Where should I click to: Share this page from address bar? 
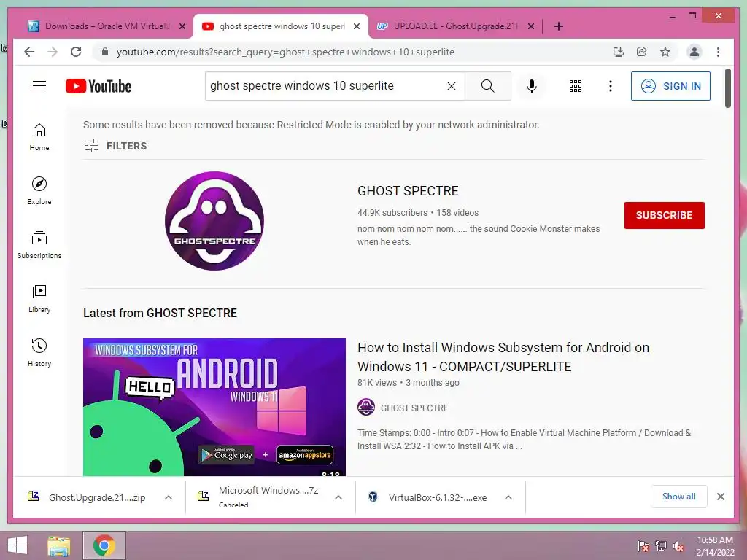pos(642,52)
